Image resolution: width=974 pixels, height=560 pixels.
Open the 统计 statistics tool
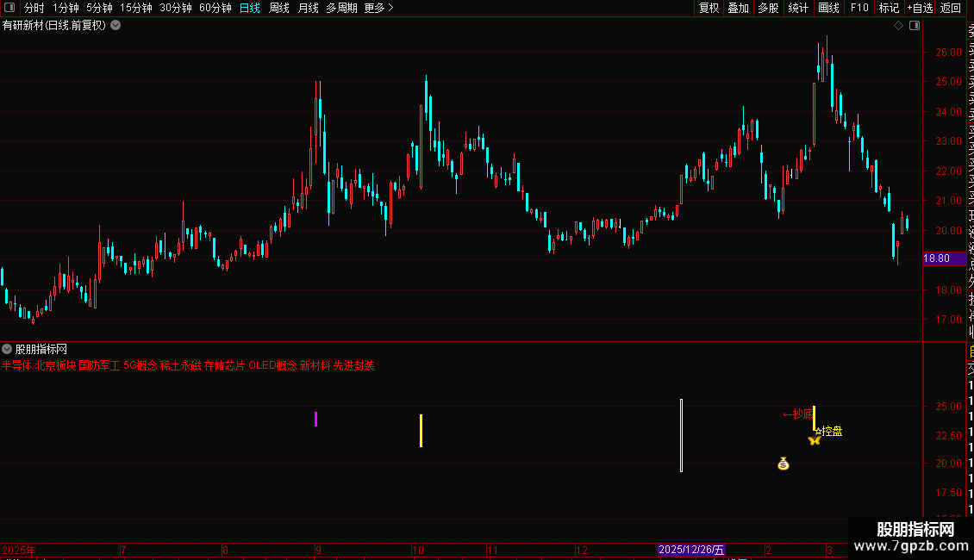point(798,8)
